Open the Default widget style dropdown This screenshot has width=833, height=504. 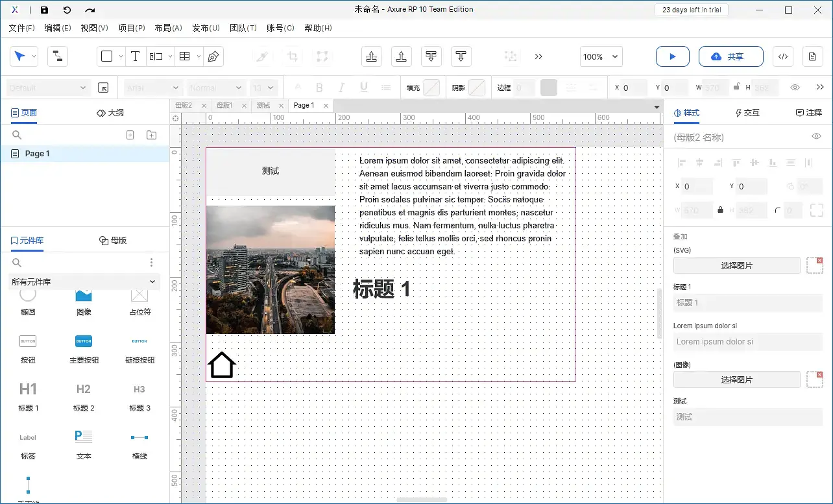point(48,88)
